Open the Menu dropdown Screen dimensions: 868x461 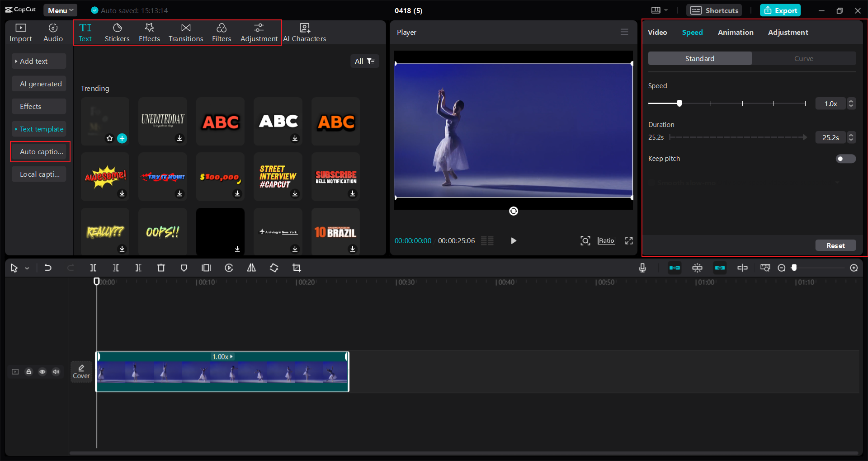point(61,10)
